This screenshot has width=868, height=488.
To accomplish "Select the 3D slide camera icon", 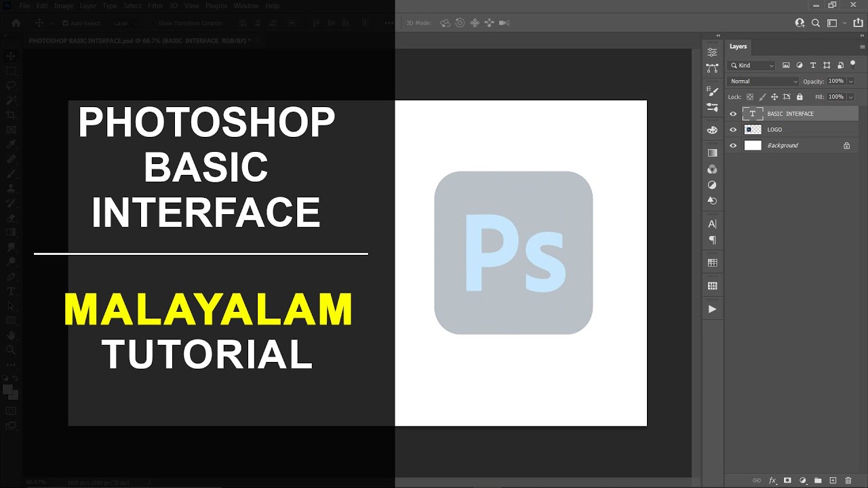I will [x=489, y=23].
